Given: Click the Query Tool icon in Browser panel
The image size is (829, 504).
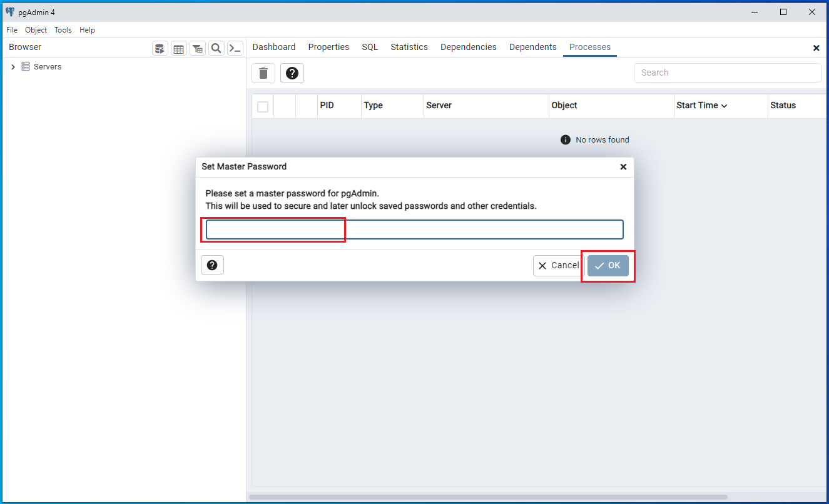Looking at the screenshot, I should [160, 48].
